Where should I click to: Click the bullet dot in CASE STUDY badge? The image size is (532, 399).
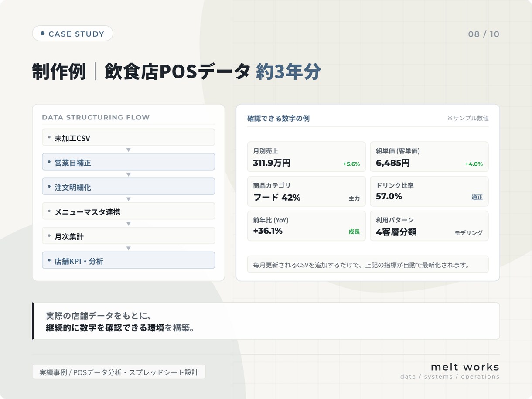42,33
